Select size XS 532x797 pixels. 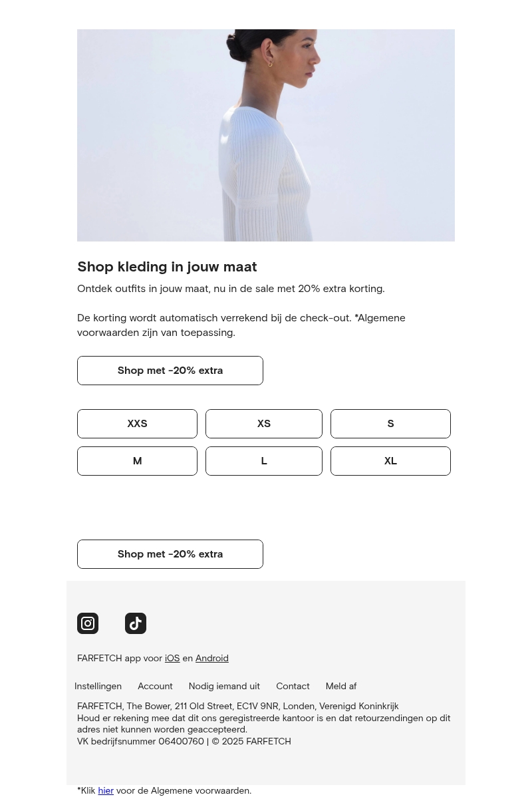point(264,424)
